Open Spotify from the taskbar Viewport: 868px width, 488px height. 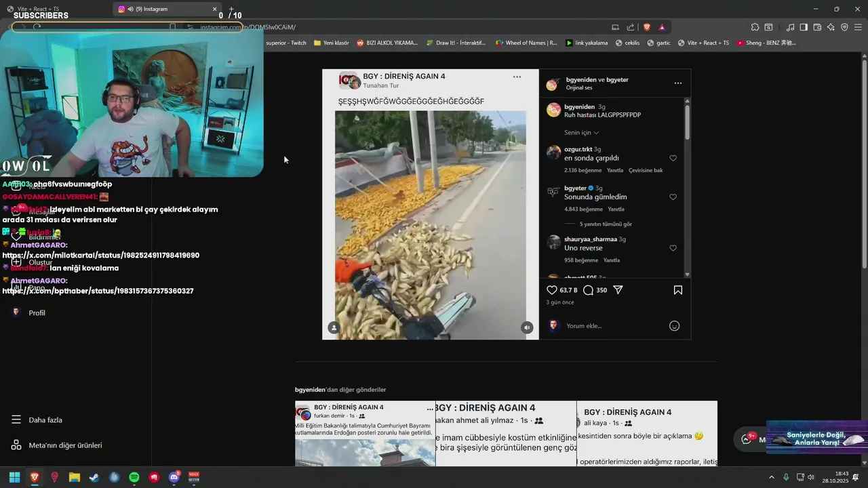tap(134, 477)
